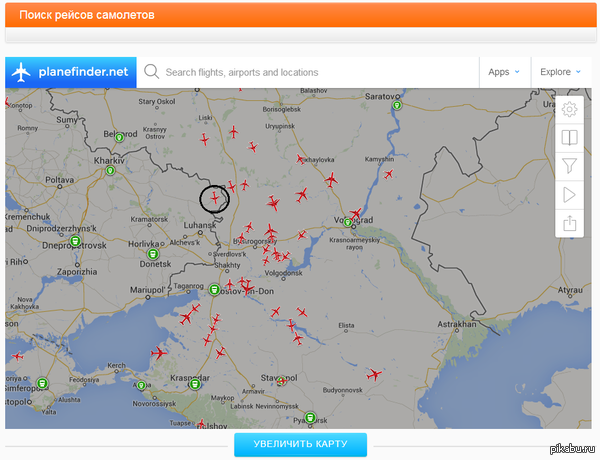Click the share map icon

(570, 223)
